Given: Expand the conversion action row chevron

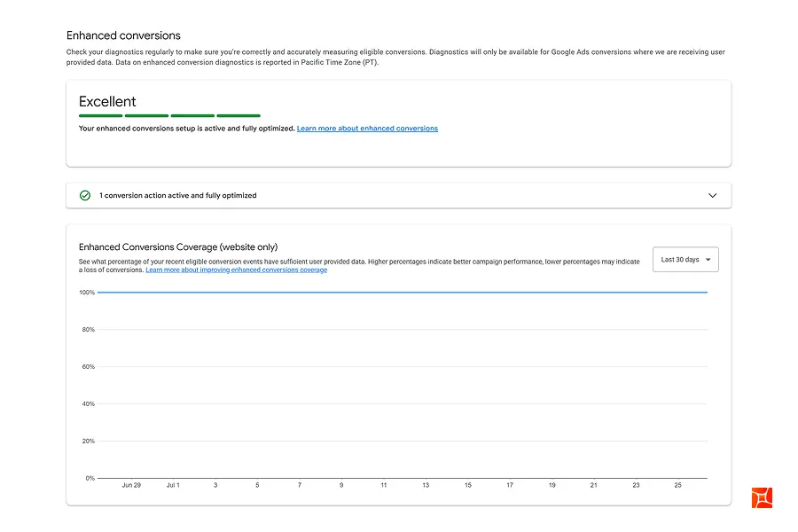Looking at the screenshot, I should point(713,195).
